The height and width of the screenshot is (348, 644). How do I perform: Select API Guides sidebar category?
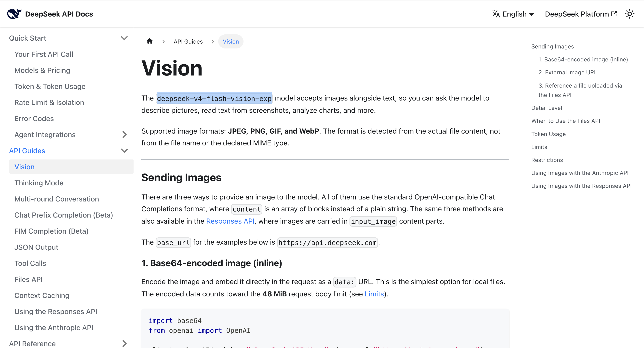tap(27, 151)
